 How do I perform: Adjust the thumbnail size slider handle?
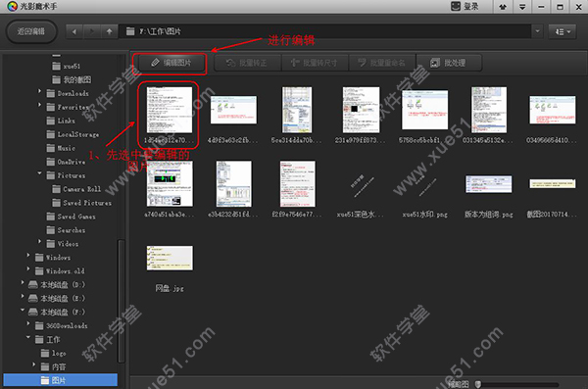478,384
